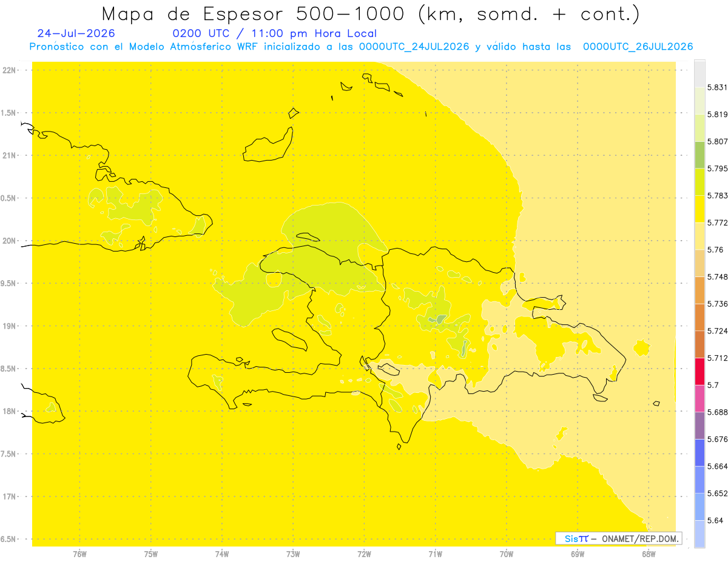Click the colorbar value 5.712
This screenshot has width=728, height=562.
click(x=717, y=358)
